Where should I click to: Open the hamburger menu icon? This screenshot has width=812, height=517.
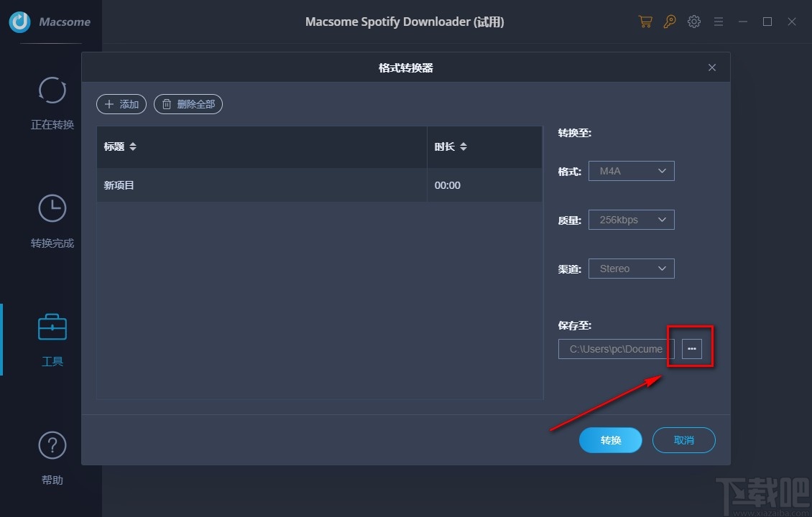point(719,22)
